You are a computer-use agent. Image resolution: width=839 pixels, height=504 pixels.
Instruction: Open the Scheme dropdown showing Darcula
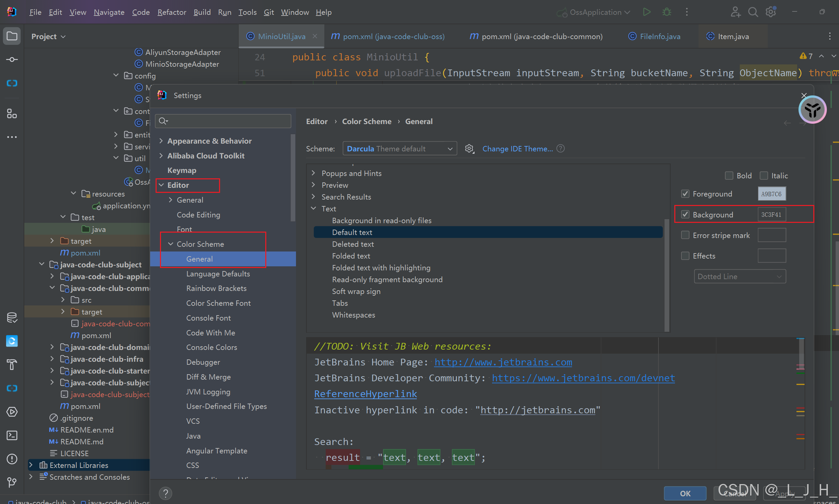(x=400, y=149)
